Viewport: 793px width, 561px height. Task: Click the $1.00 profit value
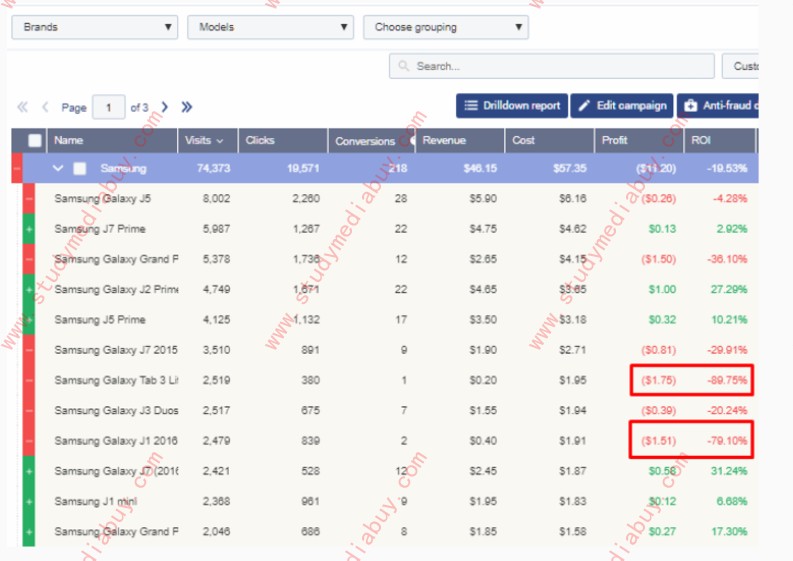662,290
